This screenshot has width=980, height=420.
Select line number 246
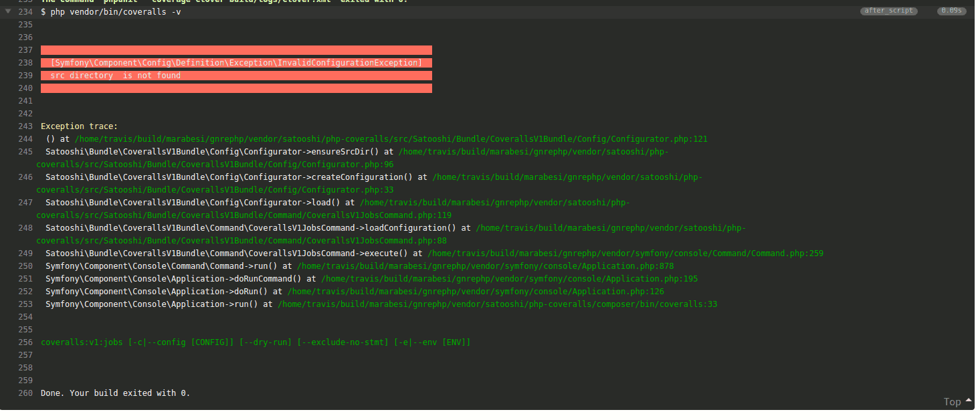[26, 177]
